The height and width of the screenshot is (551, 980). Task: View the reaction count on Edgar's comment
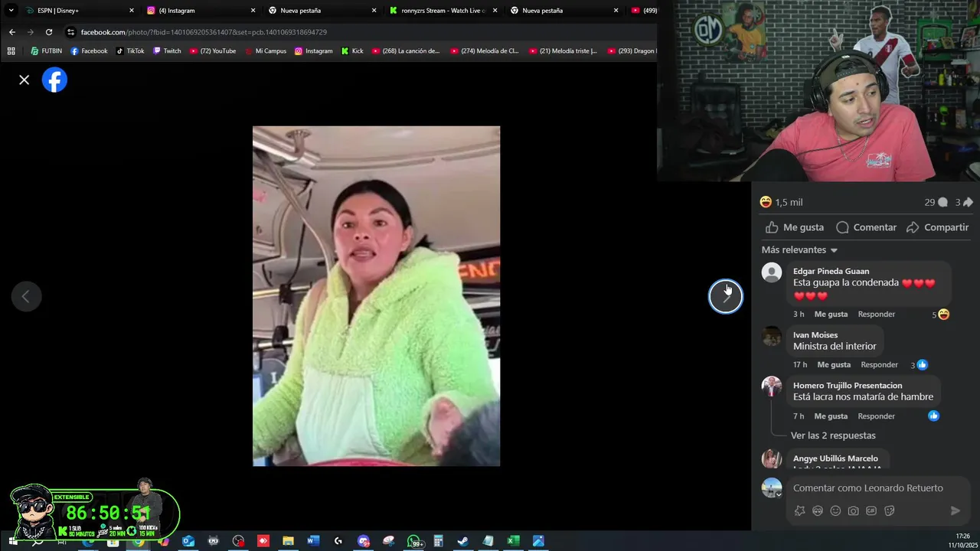tap(940, 315)
